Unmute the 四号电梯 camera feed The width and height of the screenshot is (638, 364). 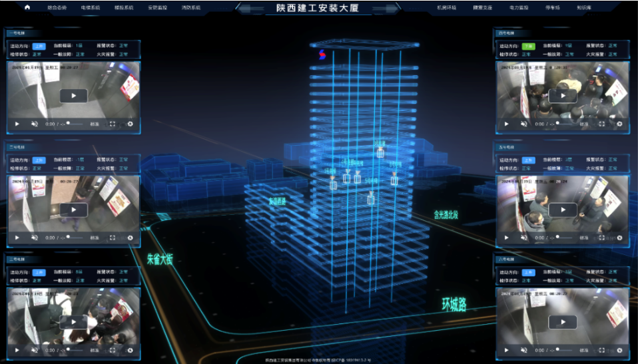tap(524, 124)
